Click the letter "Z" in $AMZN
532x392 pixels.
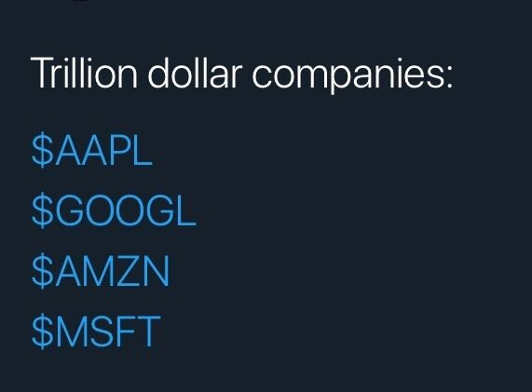(x=130, y=271)
